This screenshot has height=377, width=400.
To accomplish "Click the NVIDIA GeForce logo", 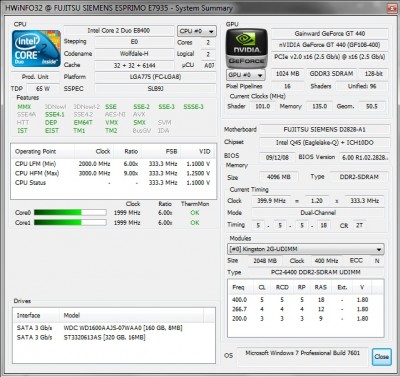I will click(247, 48).
